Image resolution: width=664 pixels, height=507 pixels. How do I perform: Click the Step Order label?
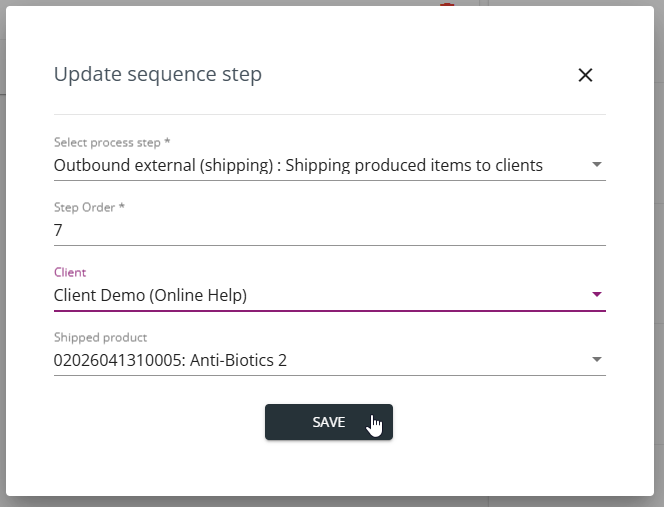click(x=89, y=207)
